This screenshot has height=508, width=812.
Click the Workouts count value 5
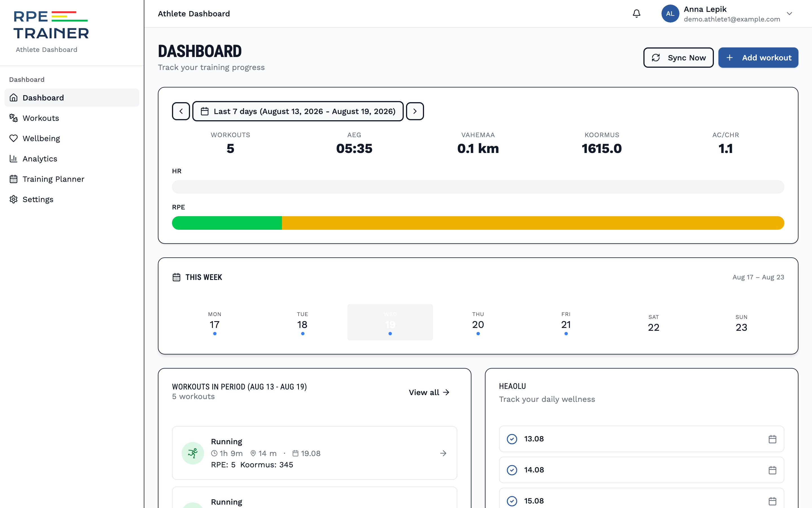click(x=231, y=148)
